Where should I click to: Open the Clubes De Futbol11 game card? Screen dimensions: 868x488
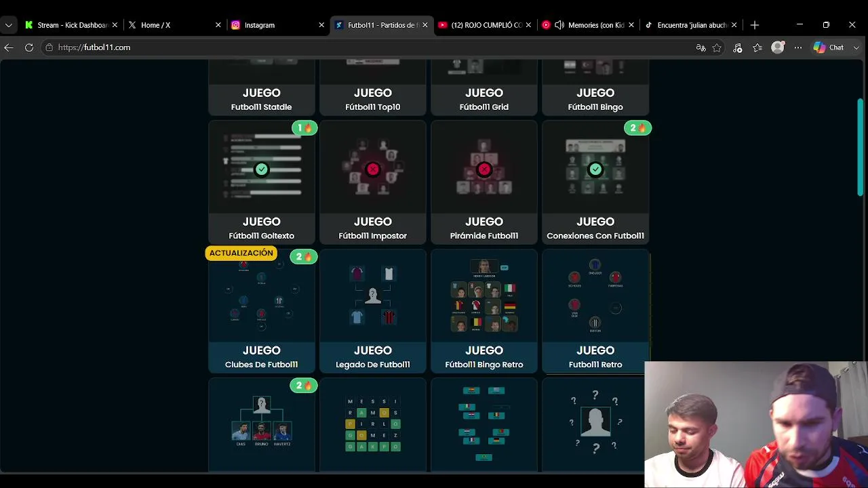point(261,310)
